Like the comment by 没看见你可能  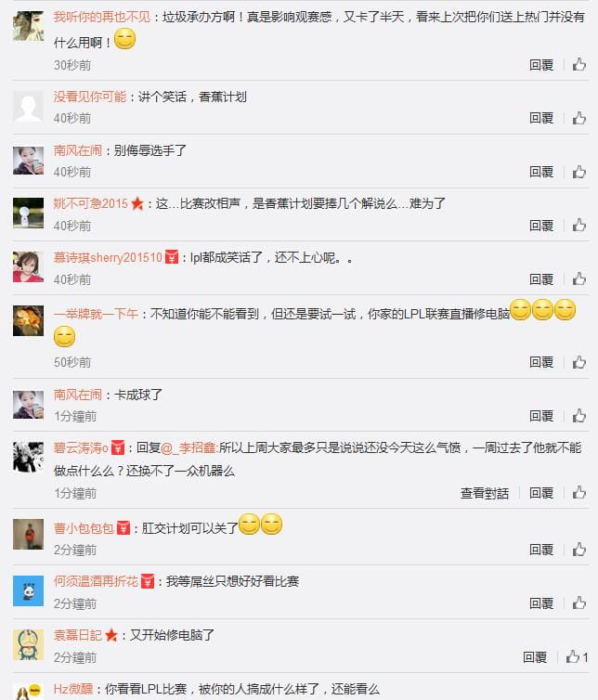tap(579, 118)
